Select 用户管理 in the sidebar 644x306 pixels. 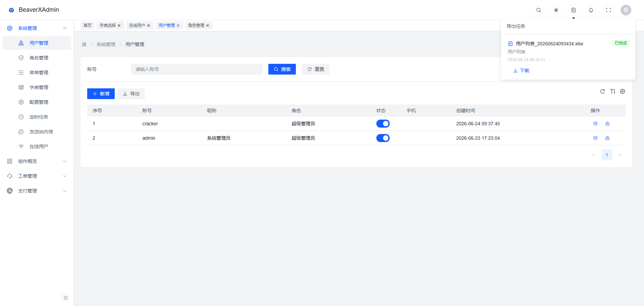pyautogui.click(x=37, y=43)
